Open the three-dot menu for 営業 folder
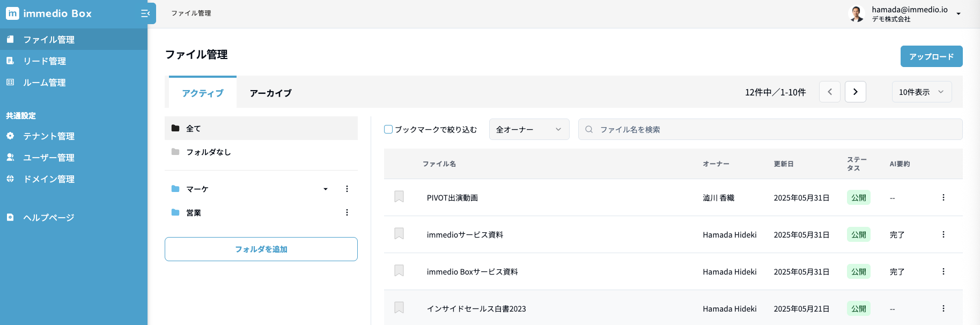 (x=347, y=212)
